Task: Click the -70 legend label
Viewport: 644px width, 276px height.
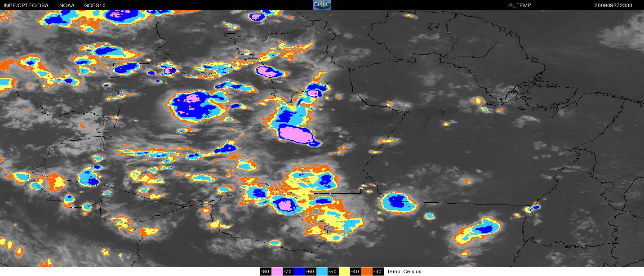Action: pos(288,272)
